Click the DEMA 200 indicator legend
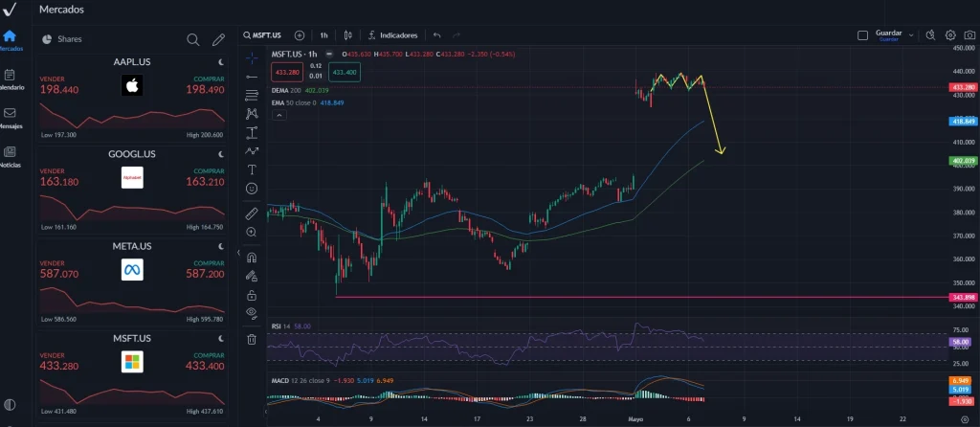Image resolution: width=980 pixels, height=427 pixels. pyautogui.click(x=300, y=90)
